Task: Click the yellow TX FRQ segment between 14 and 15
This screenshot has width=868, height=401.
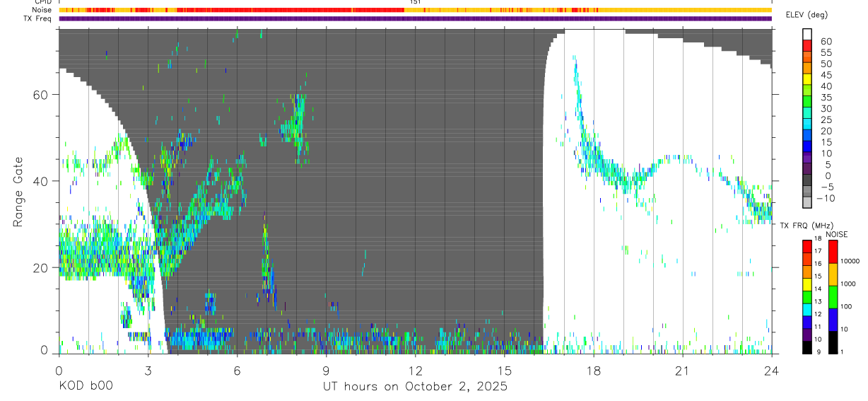Action: 807,284
